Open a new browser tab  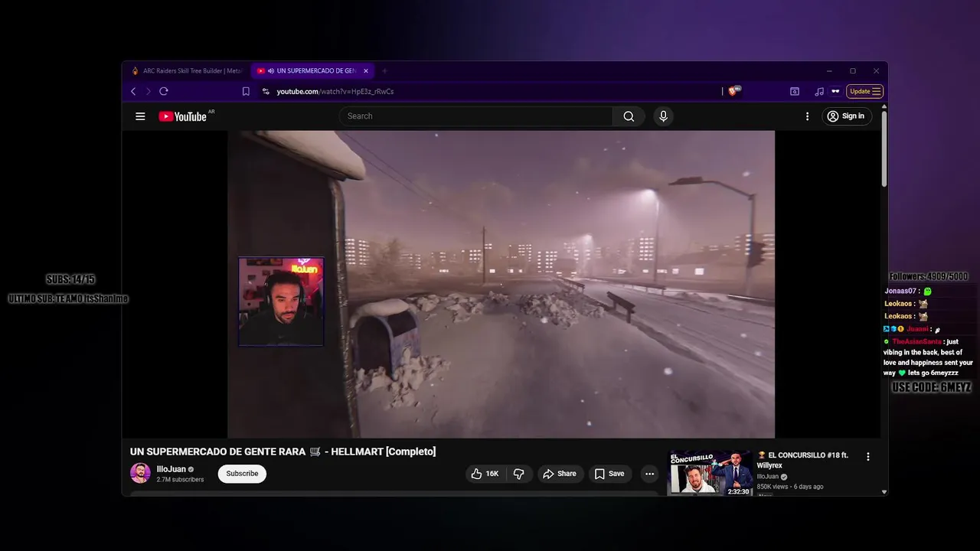click(x=384, y=71)
